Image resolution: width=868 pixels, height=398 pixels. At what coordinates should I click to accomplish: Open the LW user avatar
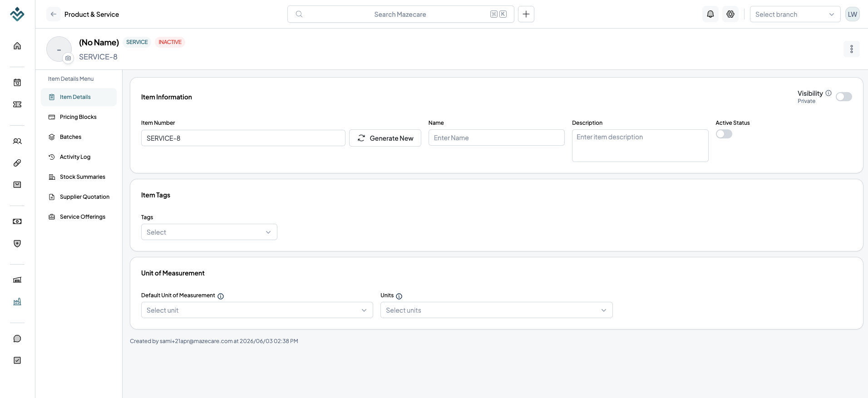click(853, 14)
